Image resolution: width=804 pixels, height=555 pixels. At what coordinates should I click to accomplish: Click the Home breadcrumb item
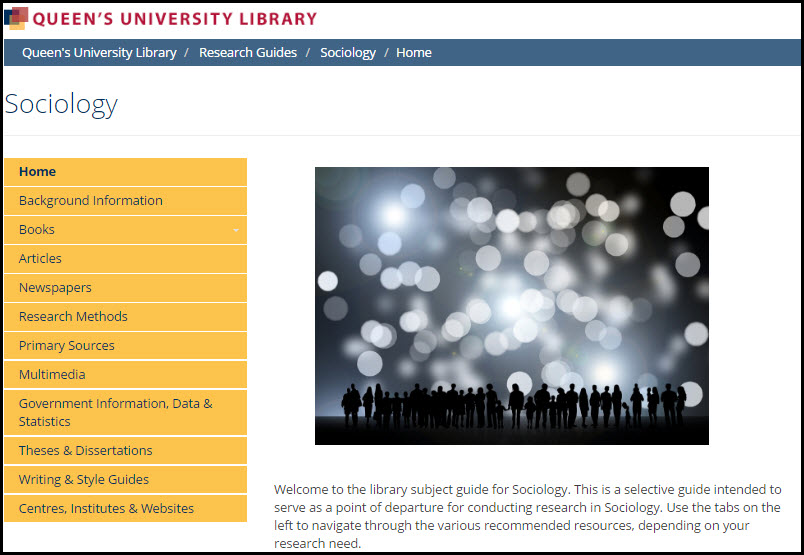414,52
